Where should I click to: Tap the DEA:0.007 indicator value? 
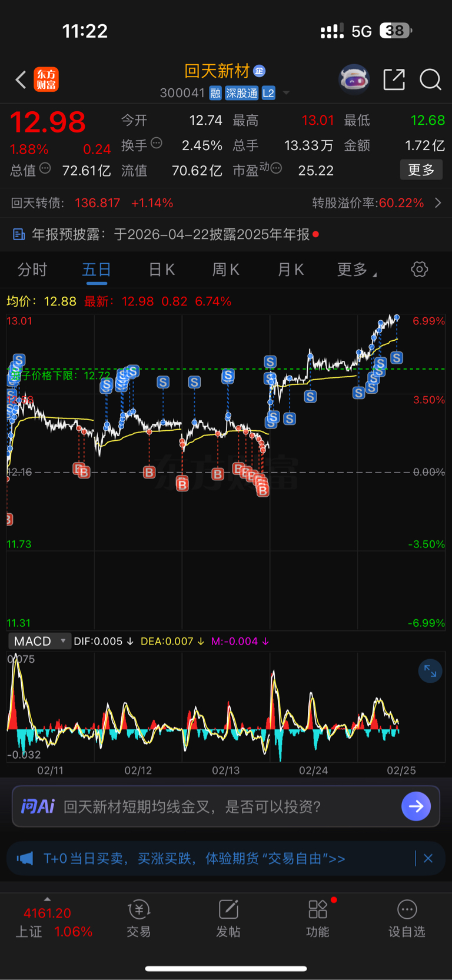pos(172,641)
